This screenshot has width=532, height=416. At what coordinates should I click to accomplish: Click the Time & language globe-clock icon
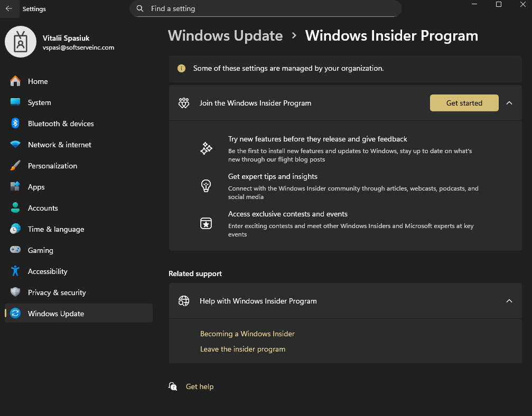(15, 229)
